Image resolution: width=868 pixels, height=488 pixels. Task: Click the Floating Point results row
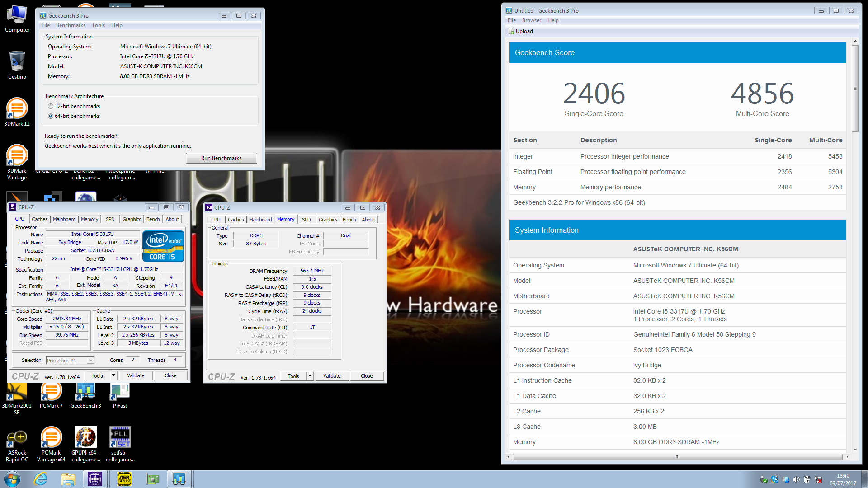tap(678, 172)
